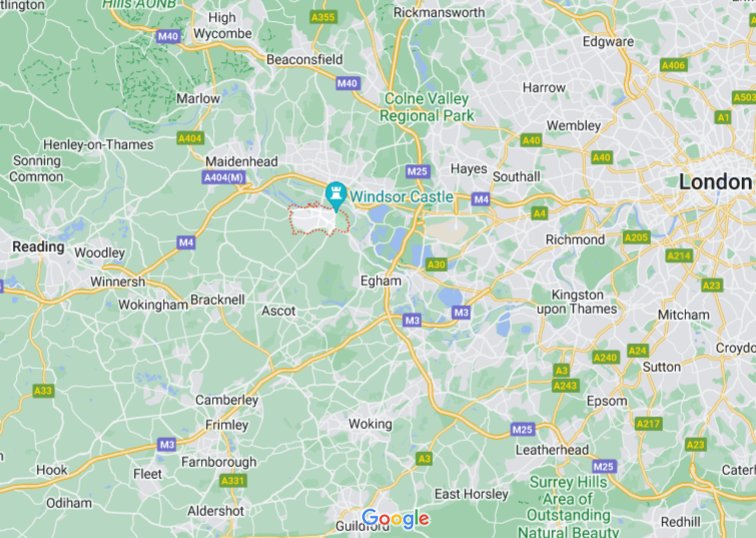Click the A217 road shield
756x538 pixels.
coord(648,424)
